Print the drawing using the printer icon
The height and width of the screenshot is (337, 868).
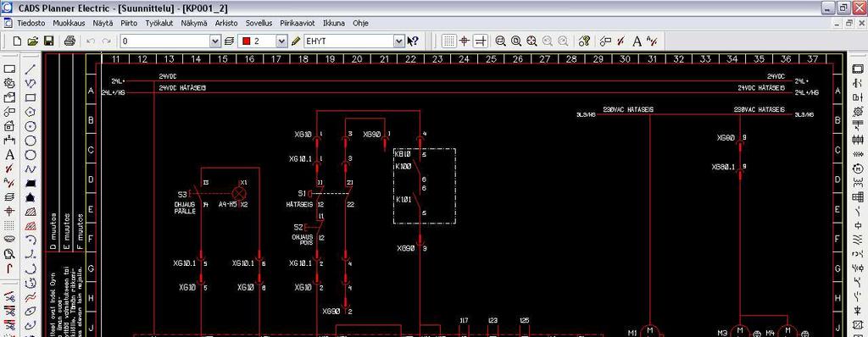[70, 41]
